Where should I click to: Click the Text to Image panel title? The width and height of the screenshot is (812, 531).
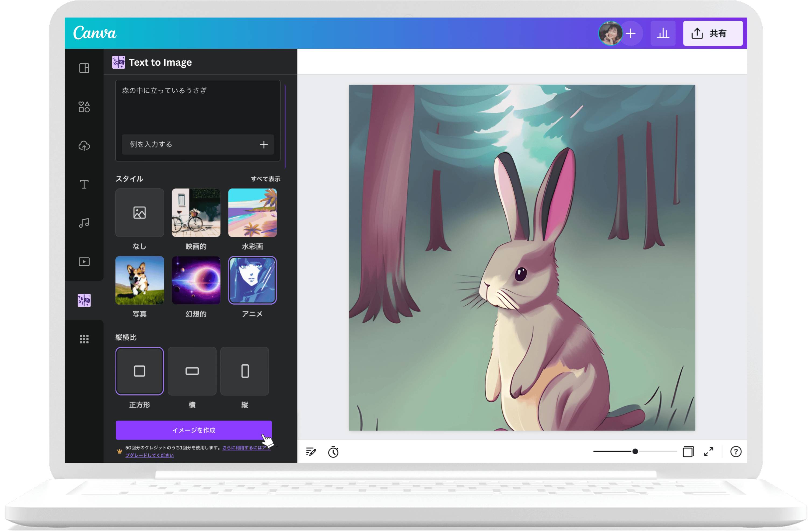tap(160, 62)
